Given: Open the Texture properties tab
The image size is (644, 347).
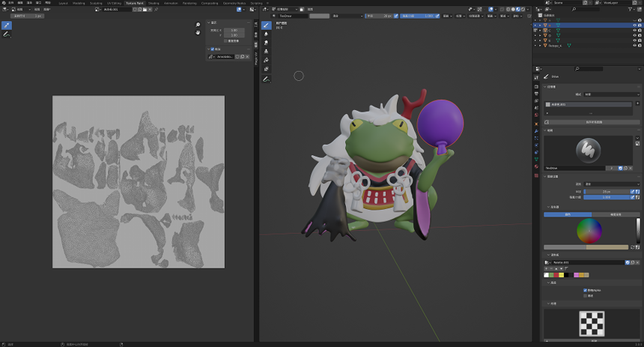Looking at the screenshot, I should click(536, 175).
